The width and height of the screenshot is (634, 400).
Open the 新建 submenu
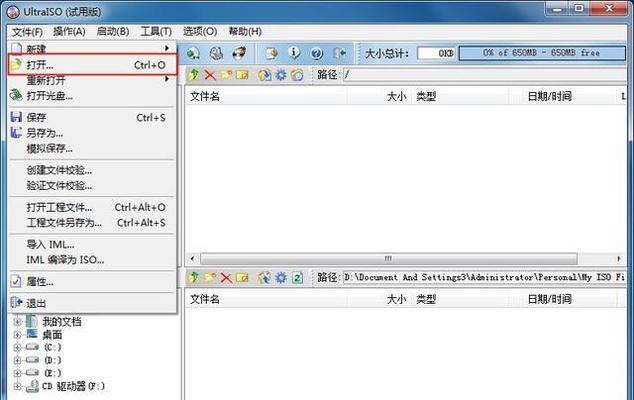(92, 49)
